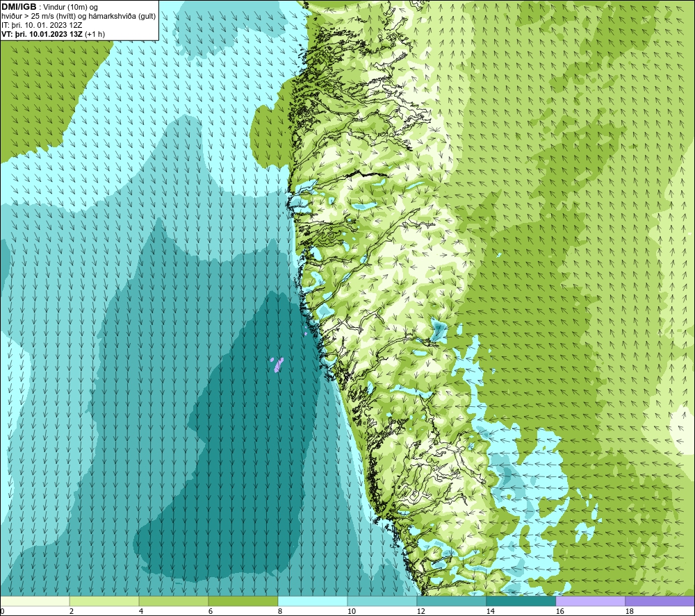Click the 0–2 m/s pale yellow legend swatch
This screenshot has height=616, width=695.
coord(35,601)
